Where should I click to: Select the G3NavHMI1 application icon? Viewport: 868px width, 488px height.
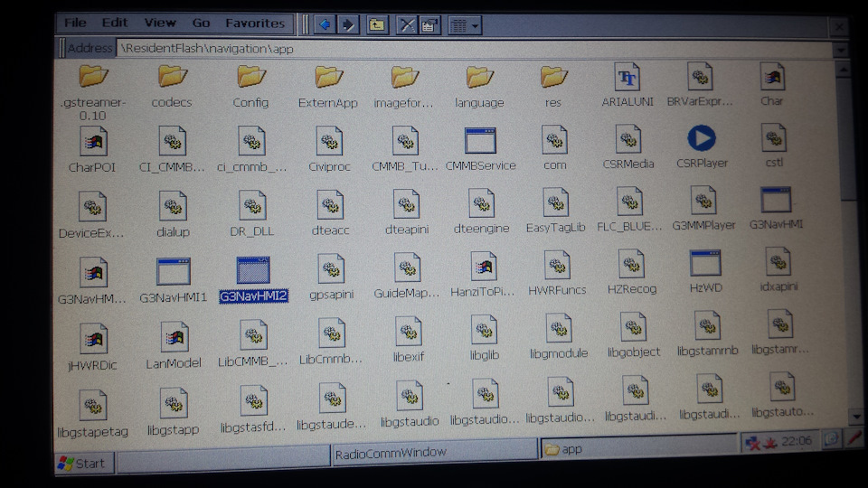tap(174, 280)
